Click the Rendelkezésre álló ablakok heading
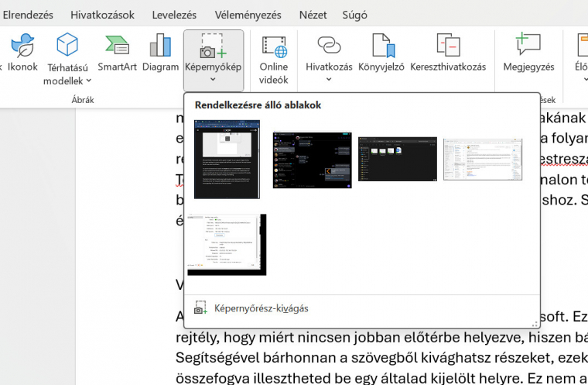This screenshot has height=385, width=588. coord(258,105)
